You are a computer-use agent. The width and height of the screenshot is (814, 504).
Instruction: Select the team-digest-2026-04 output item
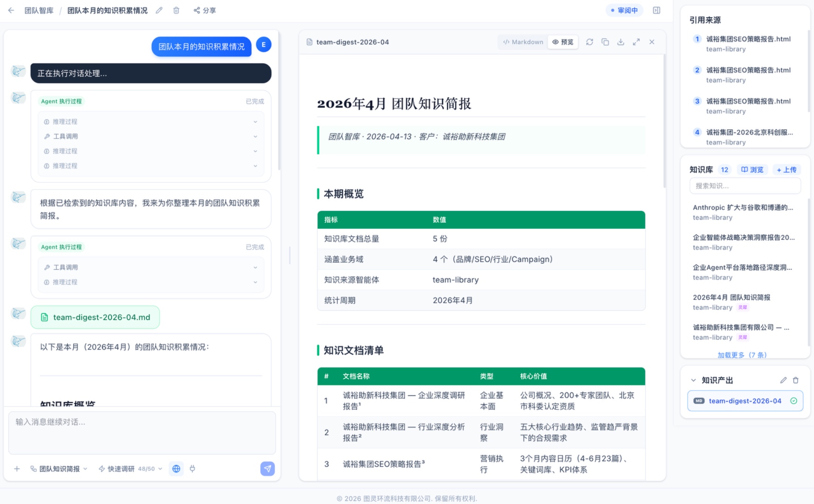745,401
